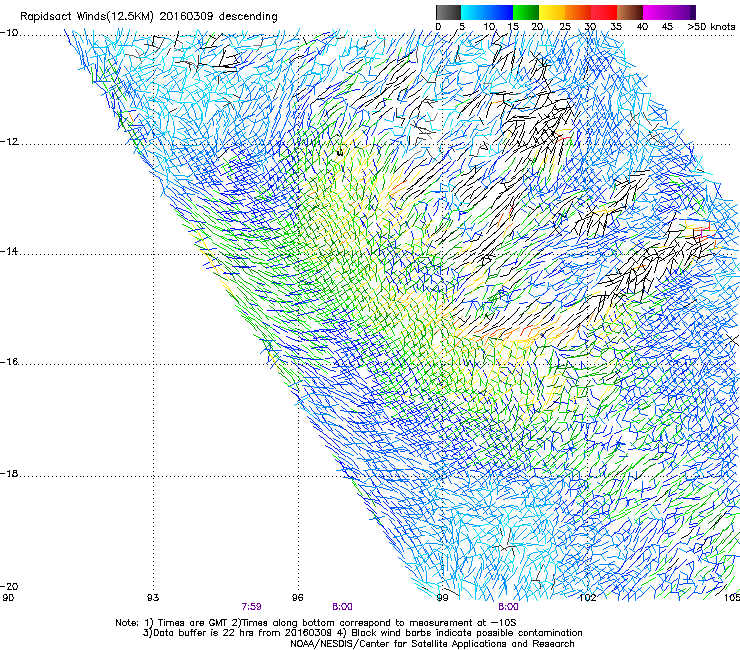Viewport: 740px width, 650px height.
Task: Click the '25' legend scale label
Action: pos(565,26)
